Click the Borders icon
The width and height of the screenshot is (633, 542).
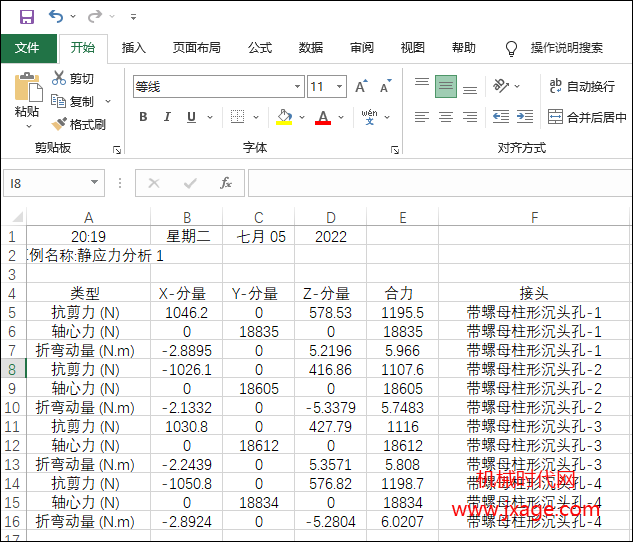coord(237,117)
